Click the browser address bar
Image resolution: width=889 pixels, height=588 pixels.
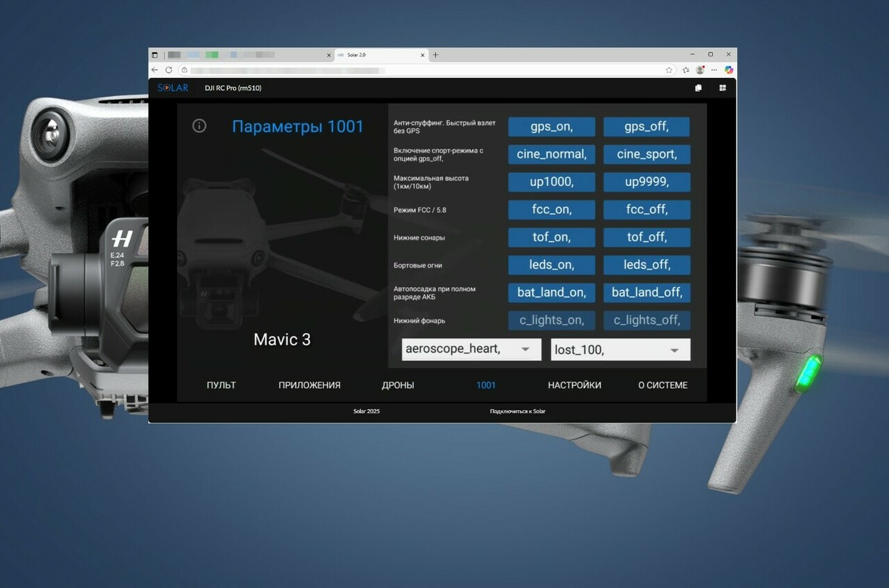(x=418, y=70)
